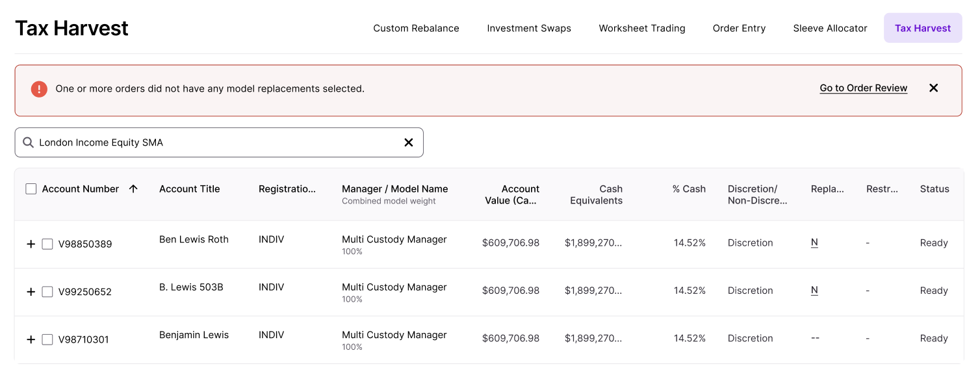Image resolution: width=980 pixels, height=368 pixels.
Task: Click replacement link N for B. Lewis 503B
Action: click(x=814, y=290)
